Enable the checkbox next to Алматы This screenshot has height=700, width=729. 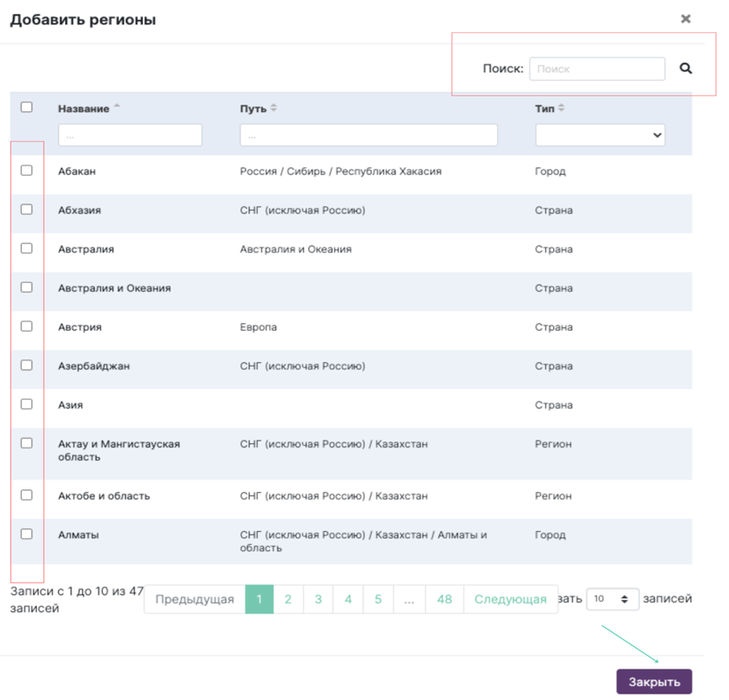[26, 534]
